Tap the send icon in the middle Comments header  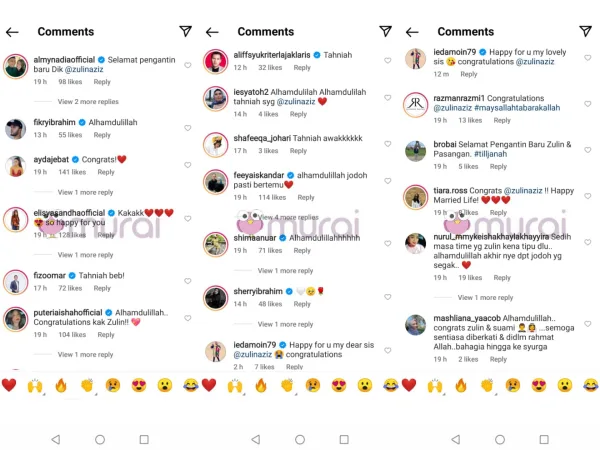tap(385, 32)
